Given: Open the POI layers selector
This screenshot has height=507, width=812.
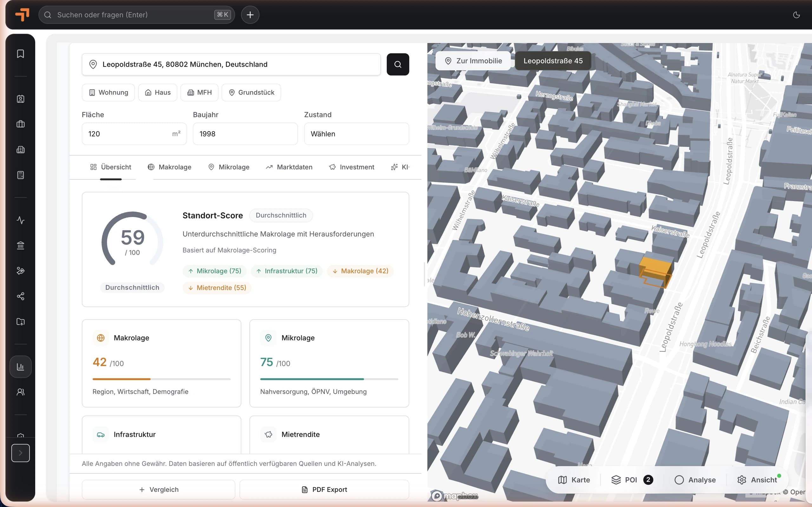Looking at the screenshot, I should click(632, 480).
